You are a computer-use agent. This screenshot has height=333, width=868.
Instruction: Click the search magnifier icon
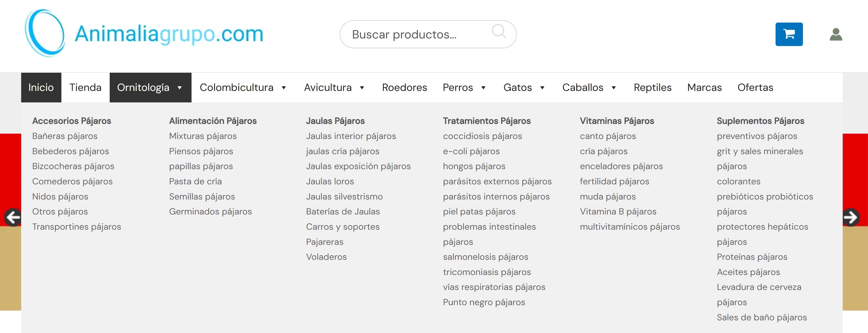499,31
